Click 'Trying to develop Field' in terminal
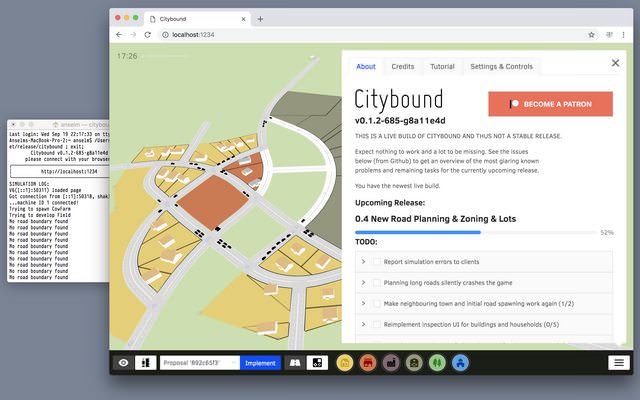640x400 pixels. pyautogui.click(x=40, y=215)
